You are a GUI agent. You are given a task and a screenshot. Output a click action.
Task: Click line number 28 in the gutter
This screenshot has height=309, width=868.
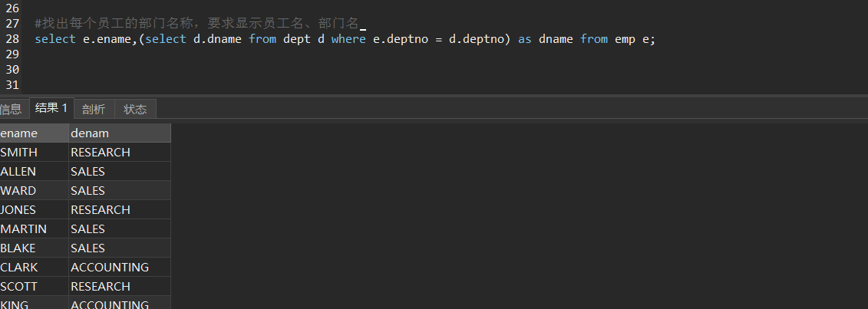coord(12,39)
